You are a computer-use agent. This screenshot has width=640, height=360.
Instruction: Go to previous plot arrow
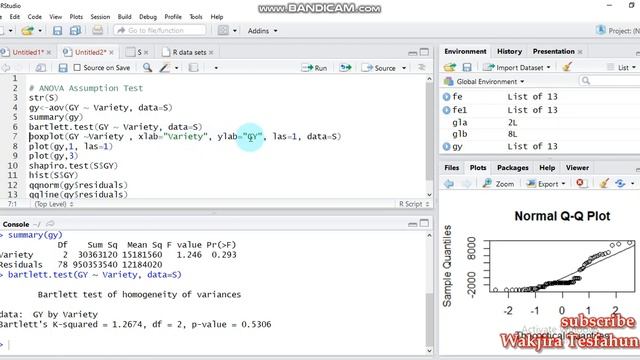449,184
